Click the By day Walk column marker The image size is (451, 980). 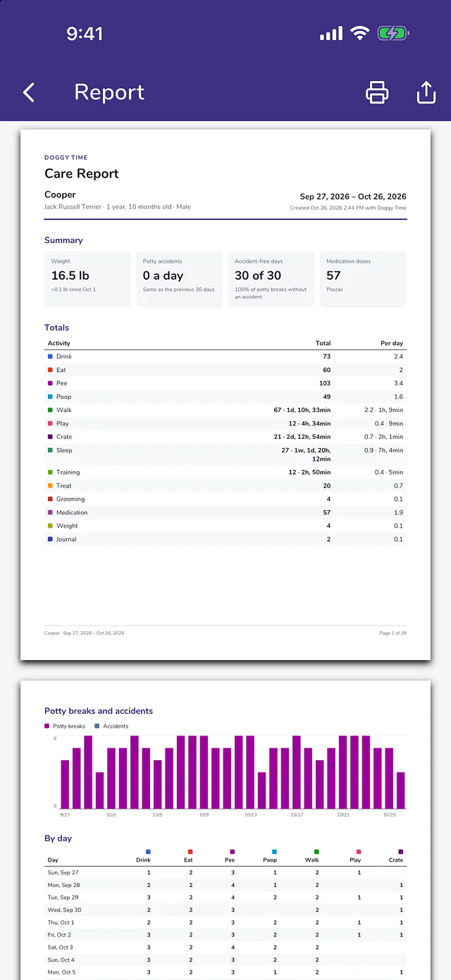[x=316, y=852]
